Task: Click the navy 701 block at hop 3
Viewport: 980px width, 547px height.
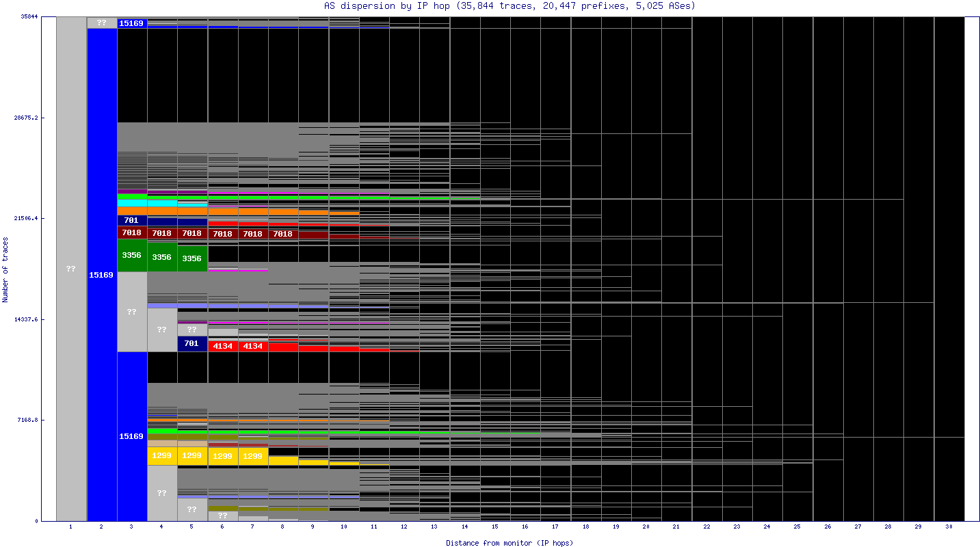Action: point(132,220)
